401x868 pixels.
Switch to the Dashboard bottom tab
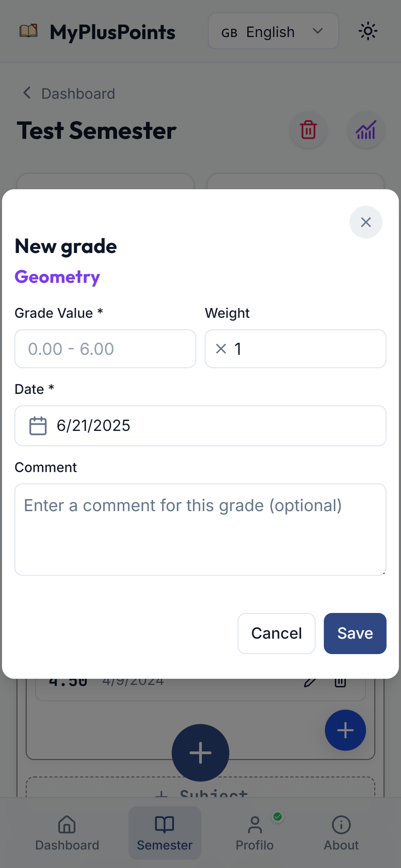[67, 833]
